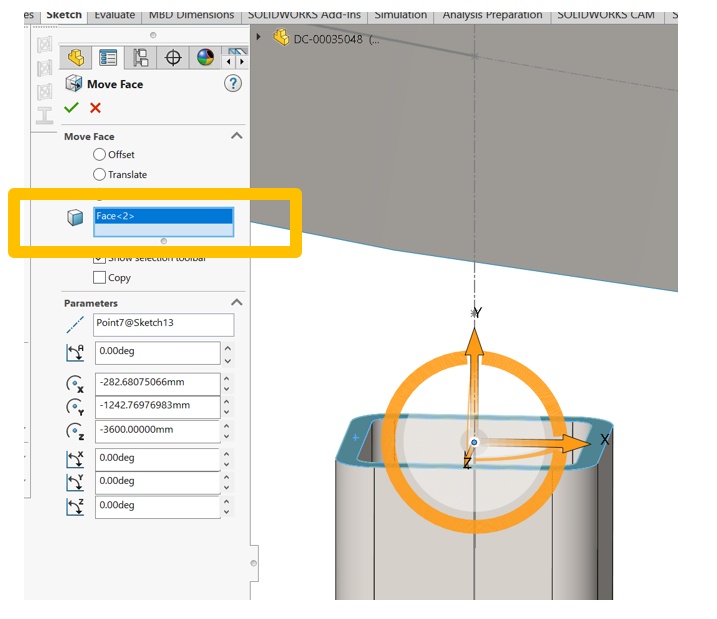Click the panel splitter collapse handle

click(x=254, y=563)
